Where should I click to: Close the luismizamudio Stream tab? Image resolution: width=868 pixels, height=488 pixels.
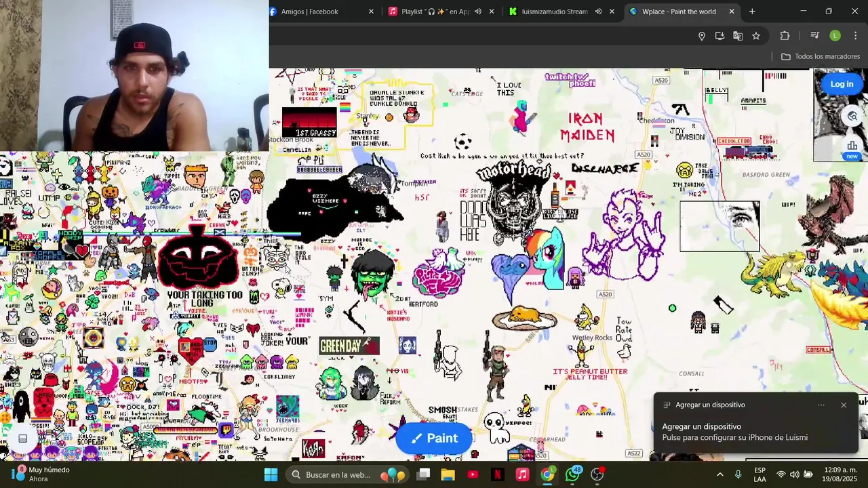click(x=612, y=12)
